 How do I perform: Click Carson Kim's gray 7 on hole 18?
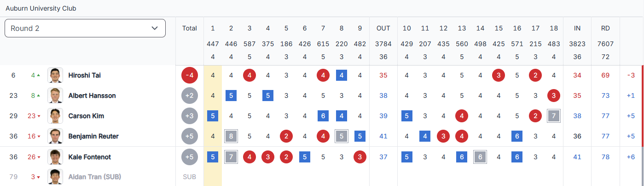pyautogui.click(x=554, y=116)
